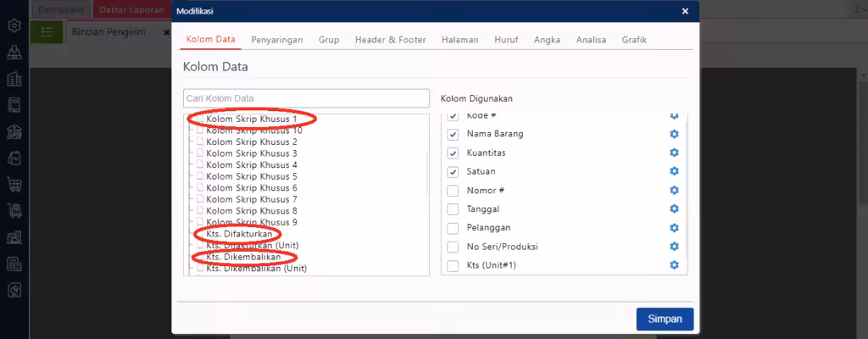This screenshot has width=868, height=339.
Task: Select Kolom Skrip Khusus 1 tree item
Action: (x=251, y=119)
